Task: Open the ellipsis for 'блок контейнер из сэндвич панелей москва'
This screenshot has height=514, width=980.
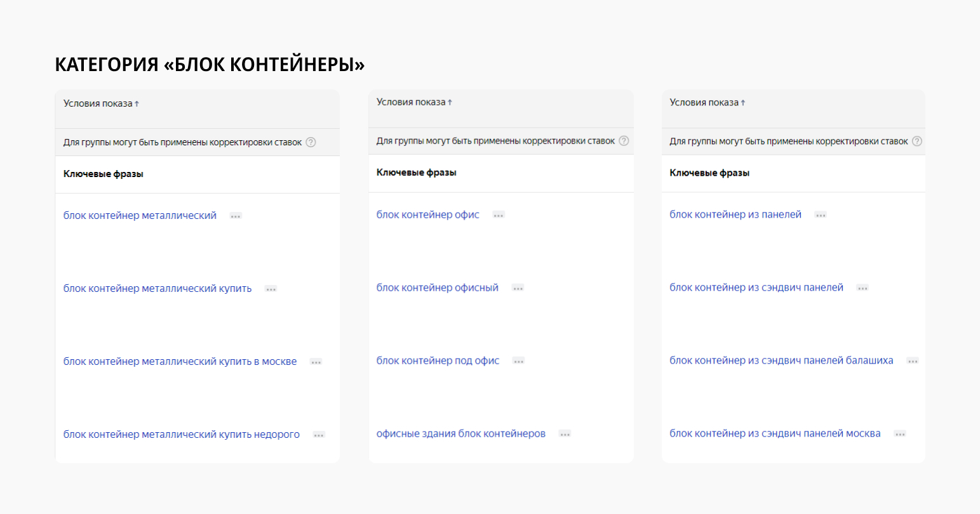Action: pos(899,434)
